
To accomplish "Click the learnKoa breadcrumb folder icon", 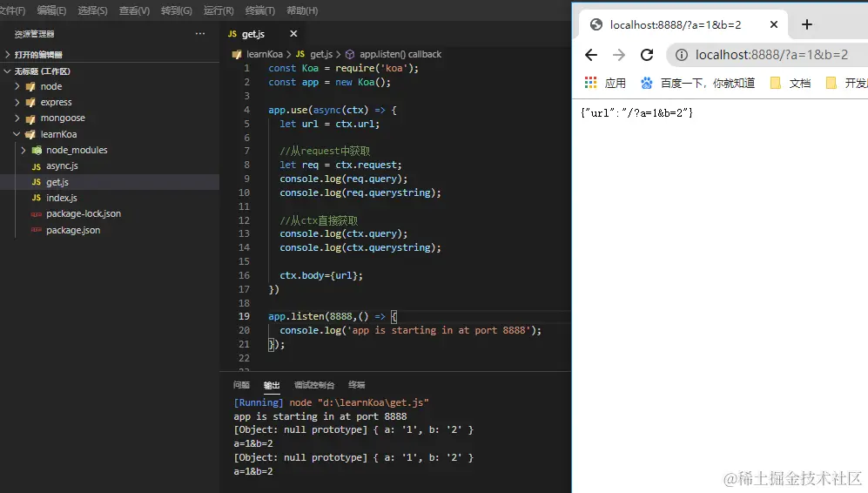I will click(237, 54).
